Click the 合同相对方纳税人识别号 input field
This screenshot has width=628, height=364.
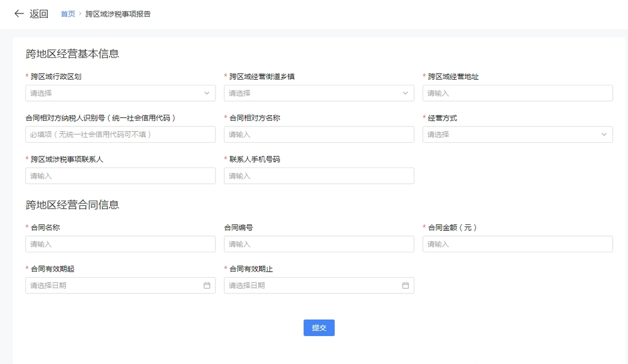tap(120, 134)
